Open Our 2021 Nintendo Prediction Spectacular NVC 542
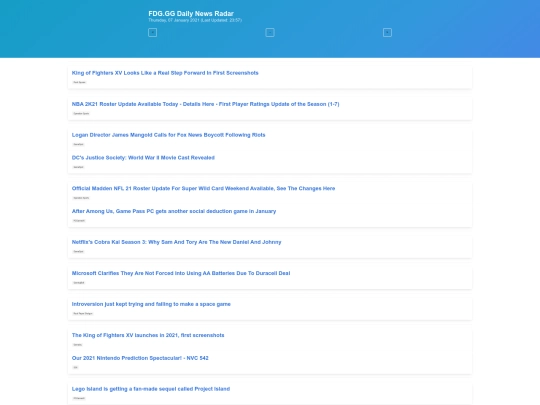540x405 pixels. pyautogui.click(x=140, y=358)
